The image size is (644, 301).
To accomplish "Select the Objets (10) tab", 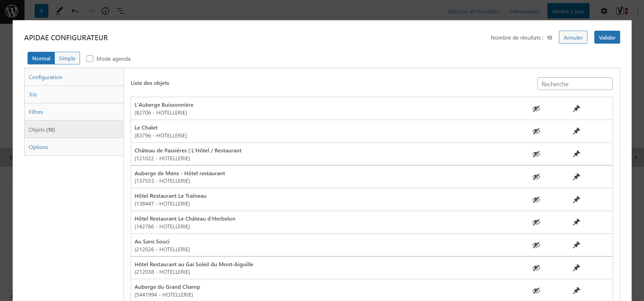I will tap(74, 130).
